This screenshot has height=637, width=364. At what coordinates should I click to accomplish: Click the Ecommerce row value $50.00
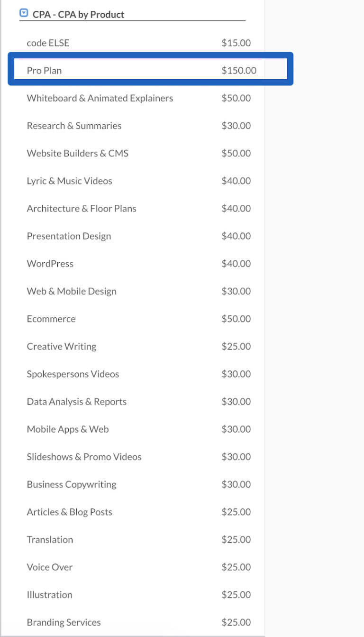[x=236, y=319]
